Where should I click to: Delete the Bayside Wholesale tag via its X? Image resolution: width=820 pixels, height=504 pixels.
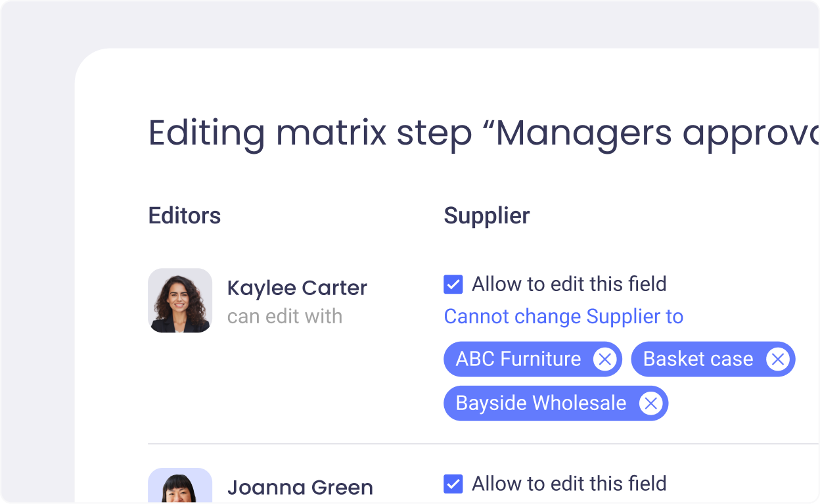(x=650, y=403)
